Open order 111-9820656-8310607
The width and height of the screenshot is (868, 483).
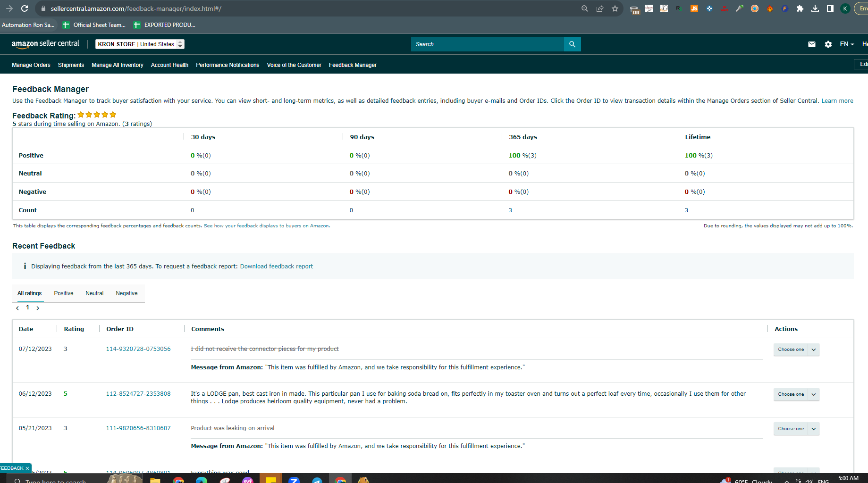coord(138,428)
